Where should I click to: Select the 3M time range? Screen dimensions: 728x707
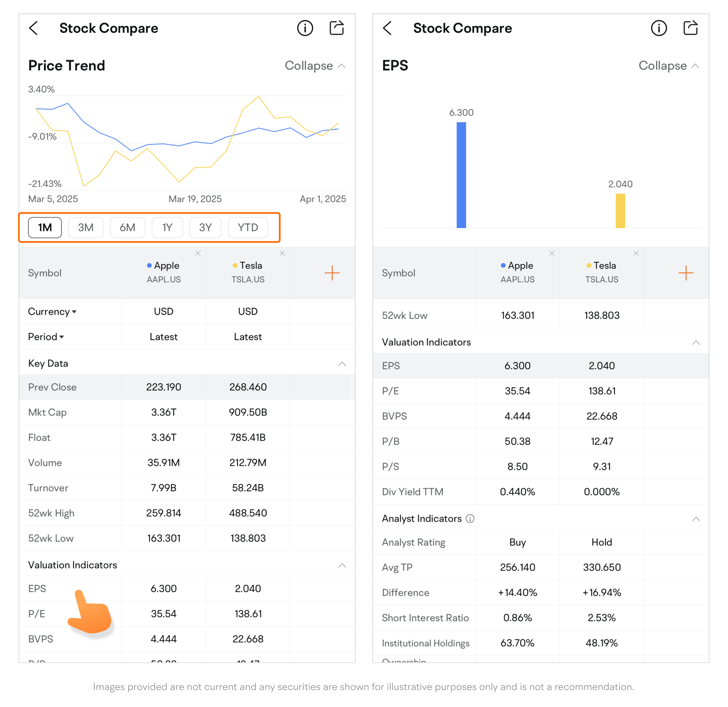[86, 227]
